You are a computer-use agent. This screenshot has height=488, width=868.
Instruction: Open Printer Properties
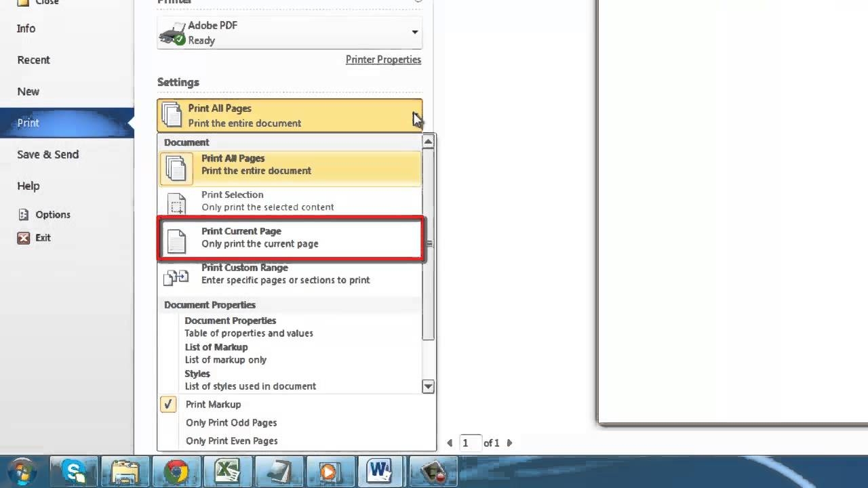(383, 60)
